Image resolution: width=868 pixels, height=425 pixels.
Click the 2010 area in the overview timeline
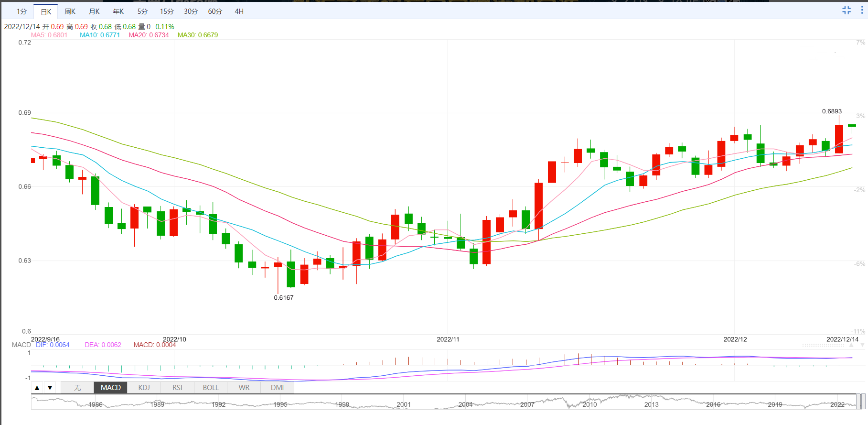point(589,404)
